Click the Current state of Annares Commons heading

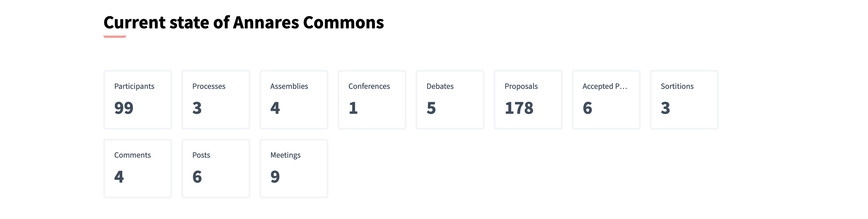(x=244, y=23)
